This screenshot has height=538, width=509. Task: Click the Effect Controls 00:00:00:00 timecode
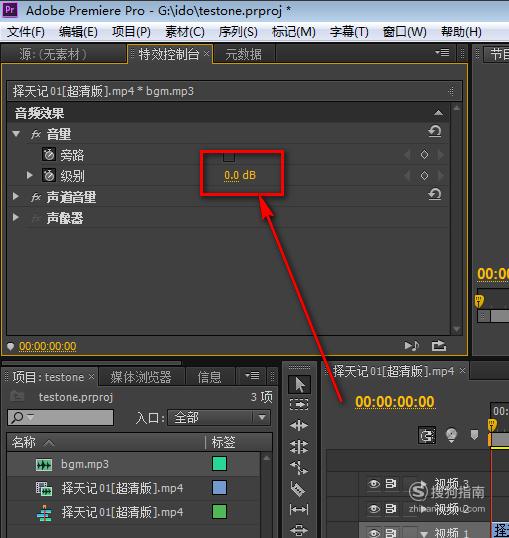pyautogui.click(x=47, y=346)
